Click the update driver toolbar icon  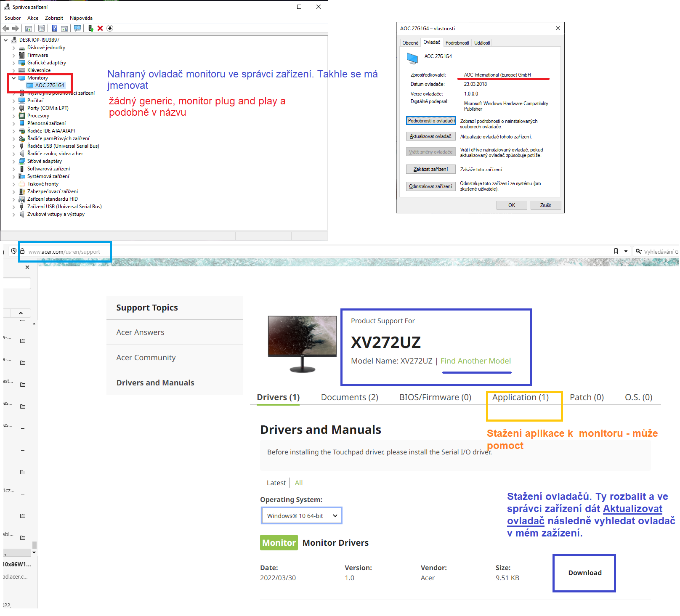coord(91,28)
